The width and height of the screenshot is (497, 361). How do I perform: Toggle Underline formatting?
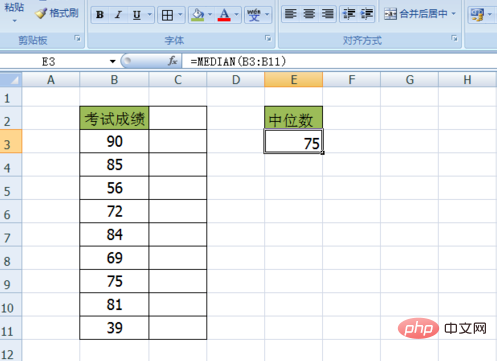point(137,15)
